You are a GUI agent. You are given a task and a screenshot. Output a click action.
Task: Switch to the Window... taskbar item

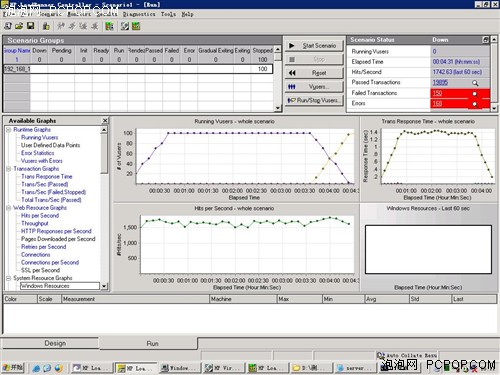coord(180,368)
